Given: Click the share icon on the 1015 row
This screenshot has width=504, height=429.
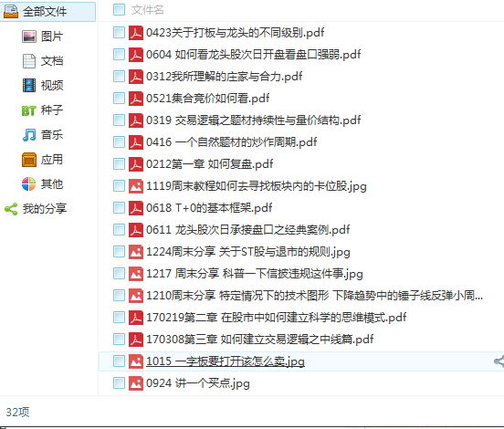Looking at the screenshot, I should tap(499, 361).
